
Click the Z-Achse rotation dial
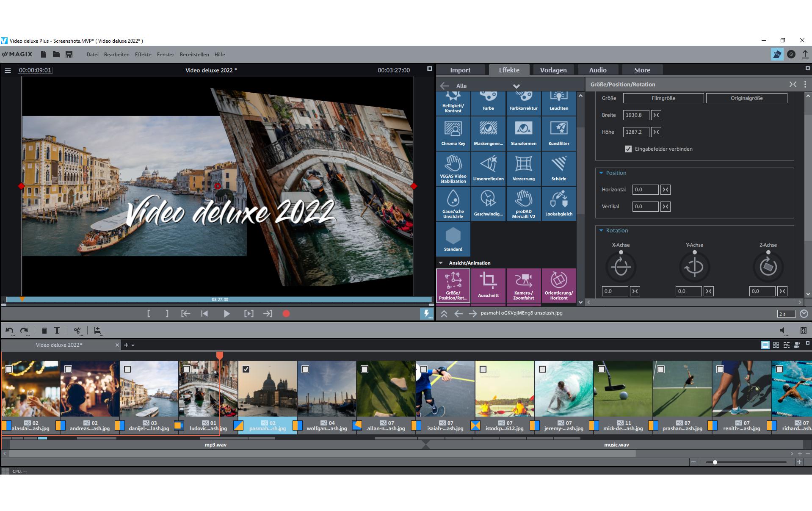(768, 267)
